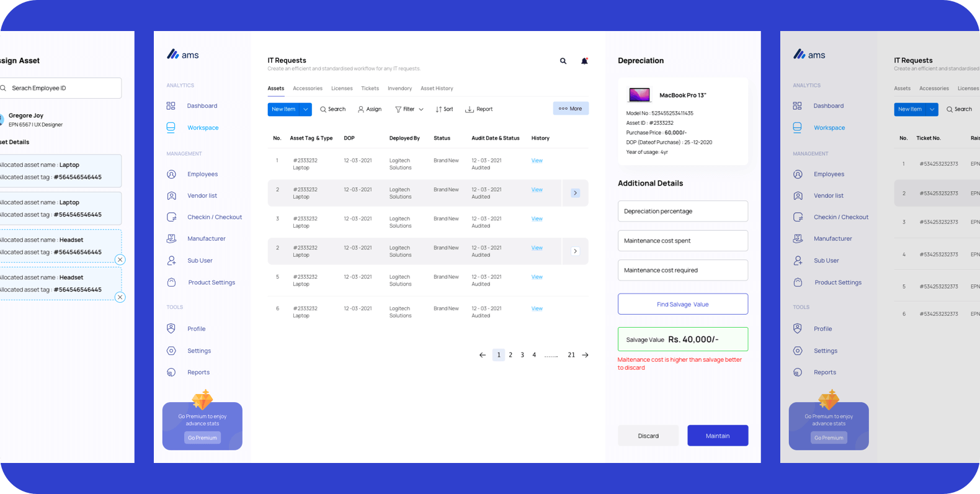Click the Dashboard grid icon in center sidebar

tap(171, 106)
